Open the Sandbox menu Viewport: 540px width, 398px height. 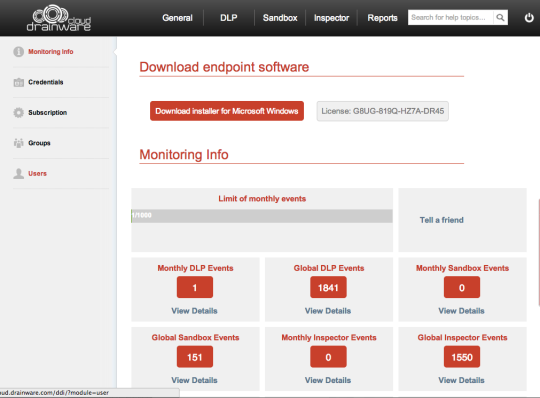click(280, 18)
